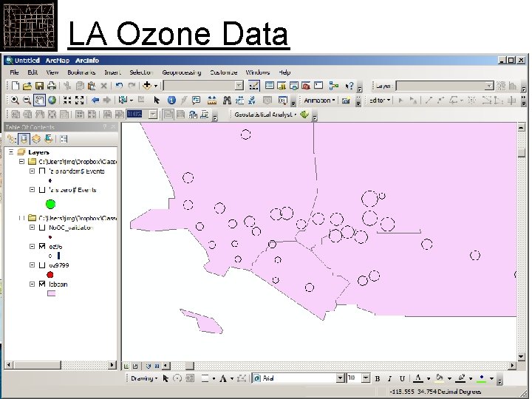
Task: Open TOC Options list icon
Action: coord(64,139)
